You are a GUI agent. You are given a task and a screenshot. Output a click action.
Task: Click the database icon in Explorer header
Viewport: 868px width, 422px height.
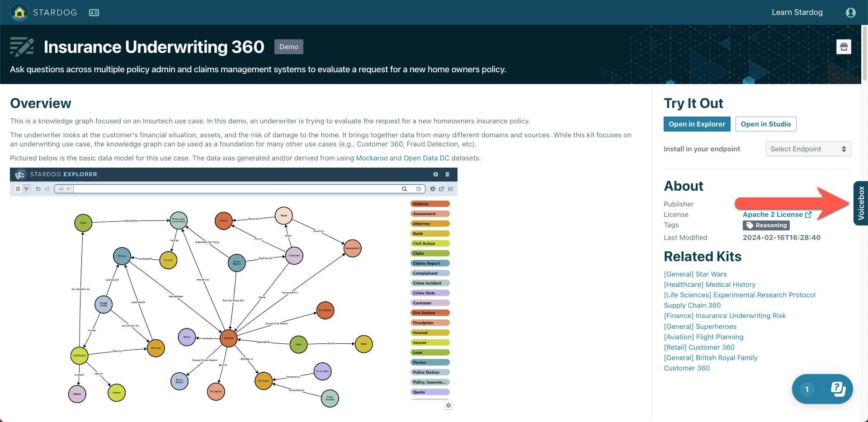(x=448, y=174)
